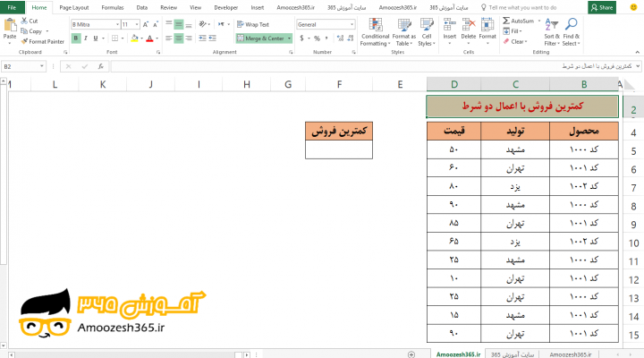The image size is (644, 358).
Task: Toggle top vertical alignment
Action: click(169, 24)
